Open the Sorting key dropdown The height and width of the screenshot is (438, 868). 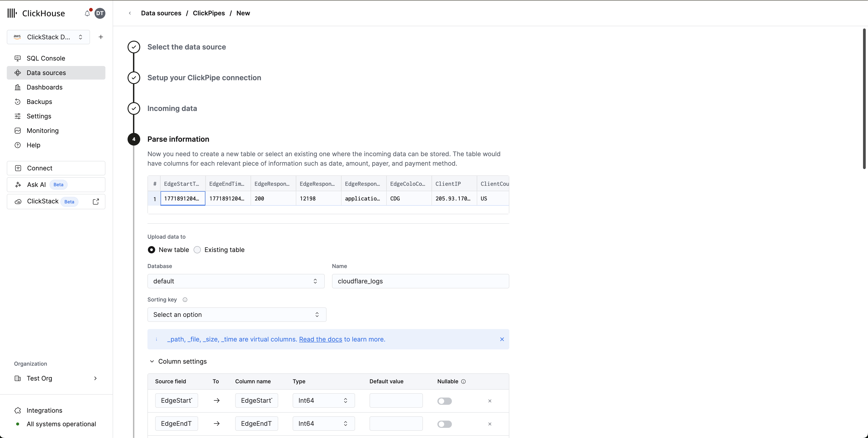237,314
